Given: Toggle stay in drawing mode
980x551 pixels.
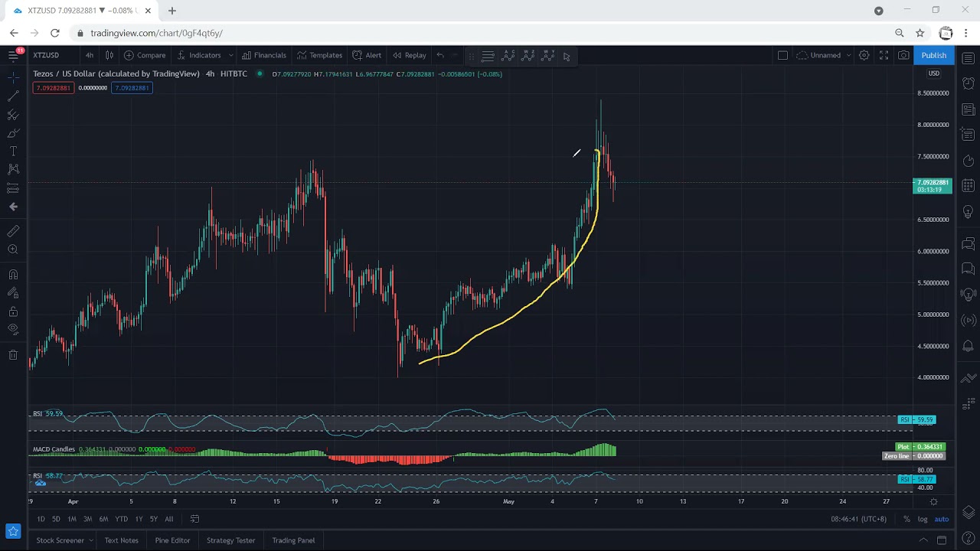Looking at the screenshot, I should click(x=13, y=293).
